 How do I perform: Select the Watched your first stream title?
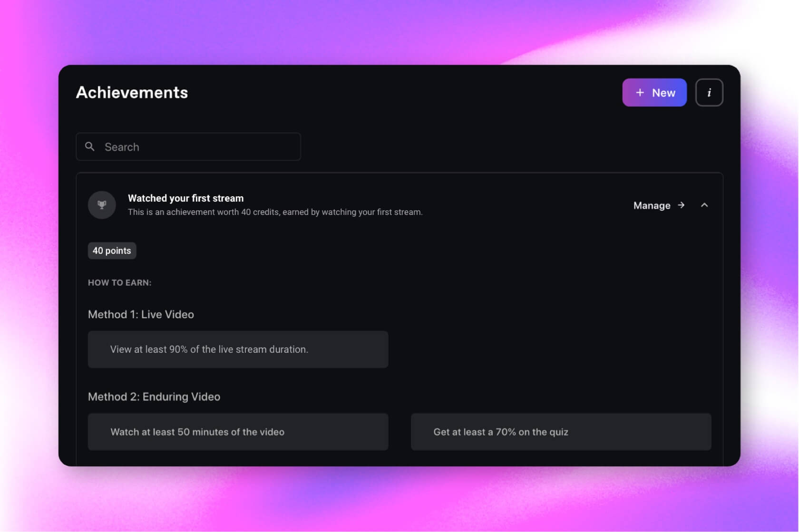pos(185,198)
